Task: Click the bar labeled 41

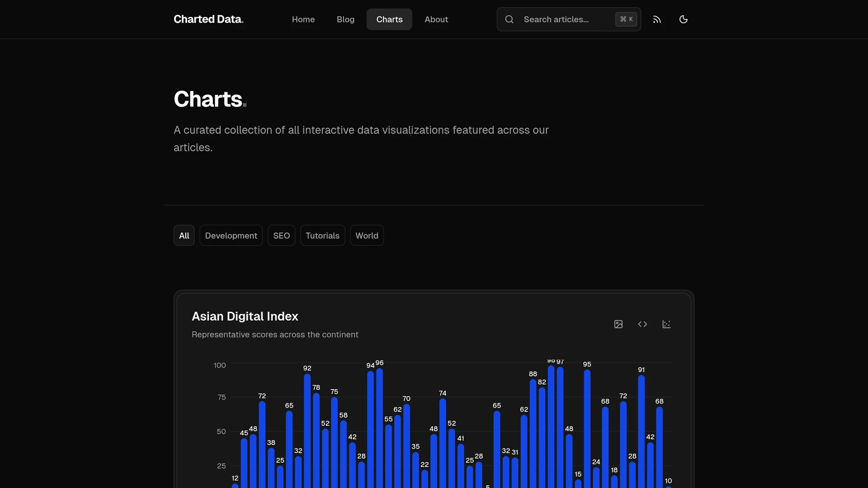Action: (461, 466)
